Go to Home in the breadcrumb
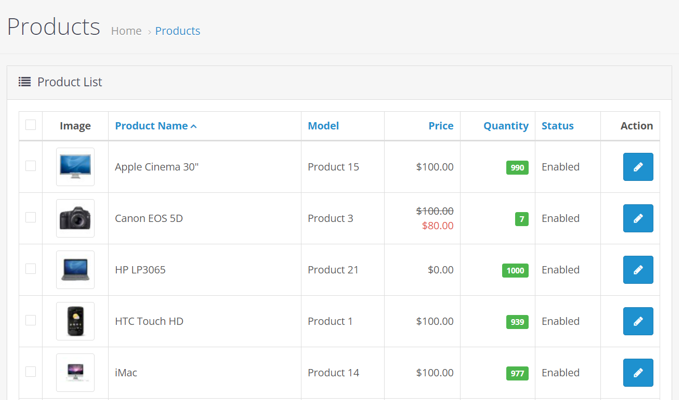679x400 pixels. (x=126, y=31)
